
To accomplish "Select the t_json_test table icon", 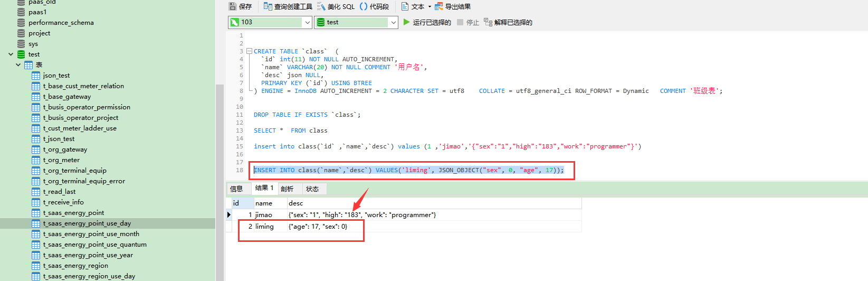I will [x=36, y=139].
